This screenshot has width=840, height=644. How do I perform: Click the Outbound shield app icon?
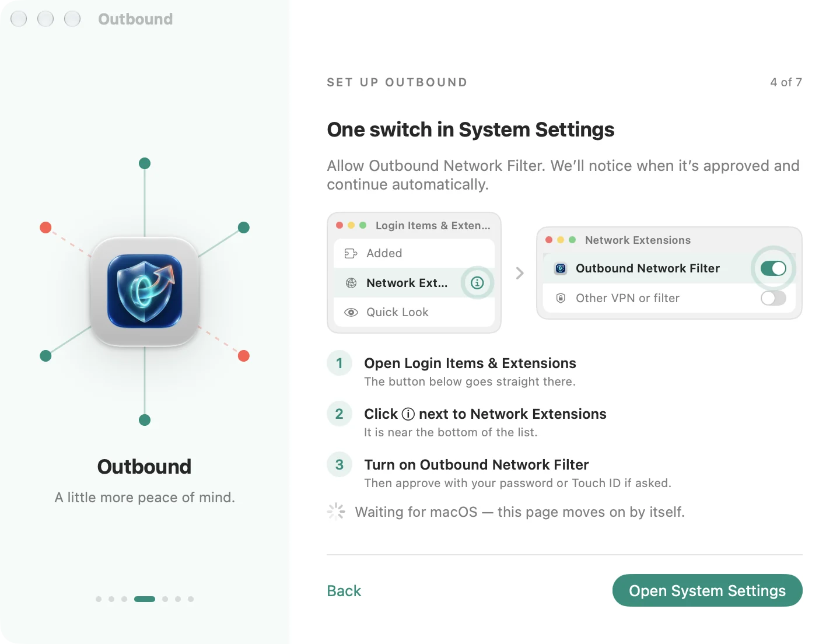tap(145, 291)
